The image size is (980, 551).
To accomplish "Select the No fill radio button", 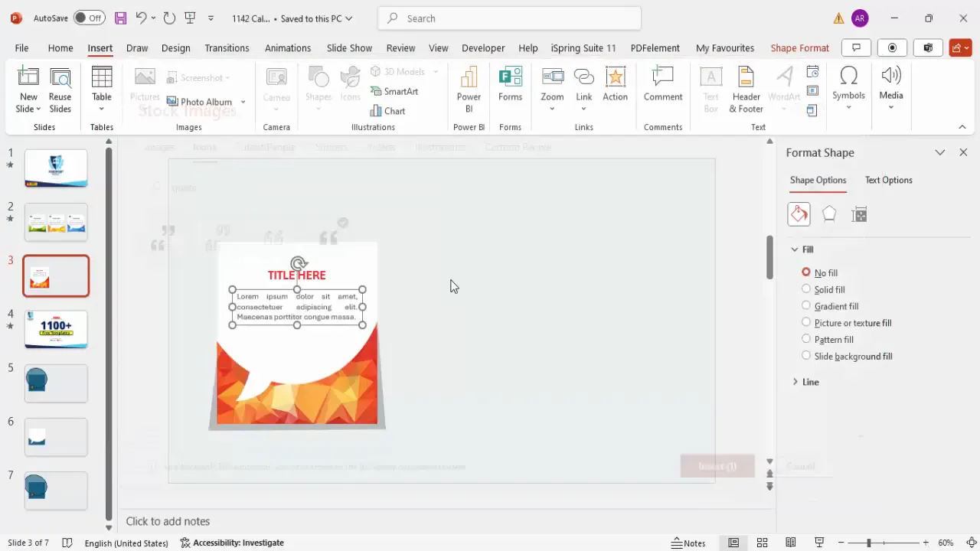I will (x=806, y=272).
